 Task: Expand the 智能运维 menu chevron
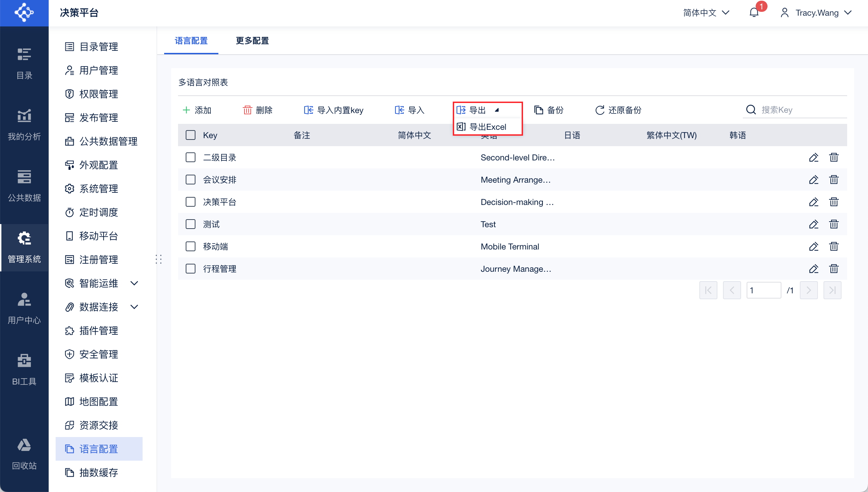[x=134, y=283]
